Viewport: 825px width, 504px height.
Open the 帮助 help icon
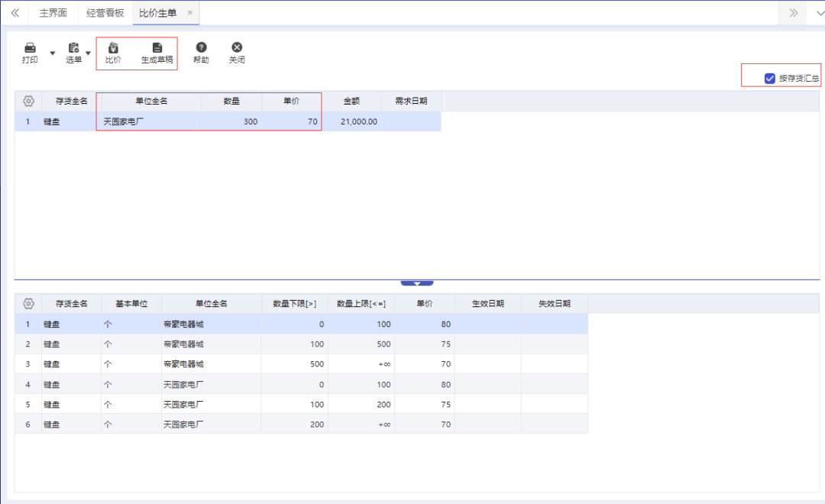pos(201,47)
